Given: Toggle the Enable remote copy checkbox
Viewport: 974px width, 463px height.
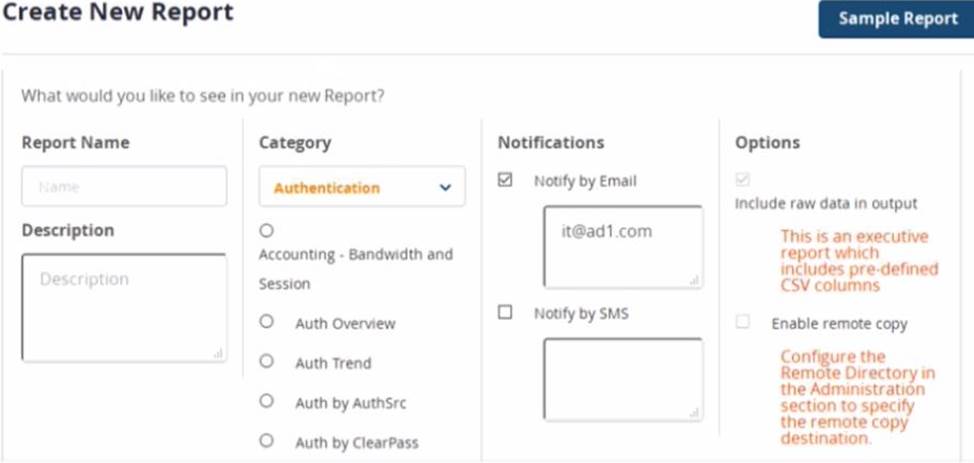Looking at the screenshot, I should coord(742,322).
